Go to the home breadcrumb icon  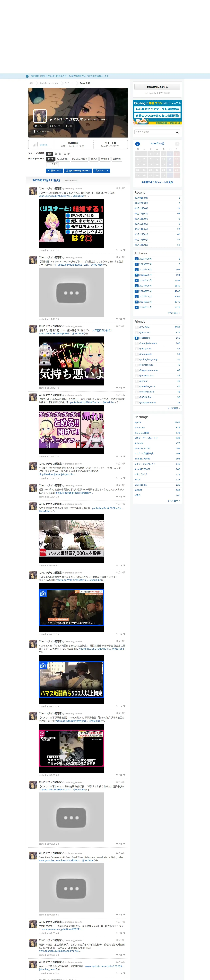tap(31, 83)
